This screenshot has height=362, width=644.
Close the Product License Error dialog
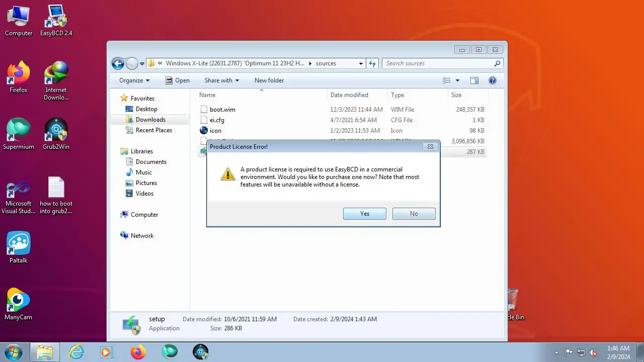(430, 147)
